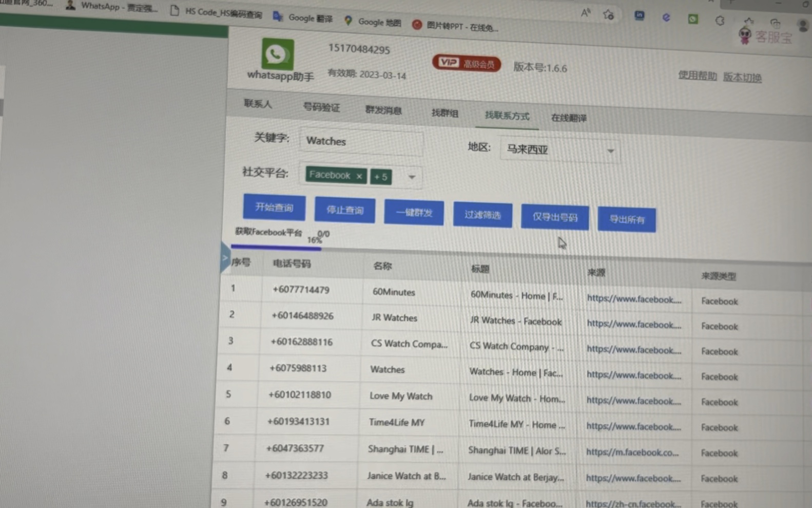
Task: Open the WhatsApp bookmark in the browser bar
Action: pyautogui.click(x=111, y=7)
